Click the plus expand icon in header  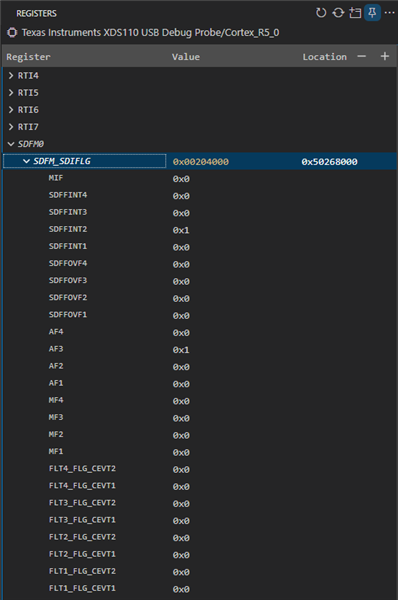[x=385, y=57]
